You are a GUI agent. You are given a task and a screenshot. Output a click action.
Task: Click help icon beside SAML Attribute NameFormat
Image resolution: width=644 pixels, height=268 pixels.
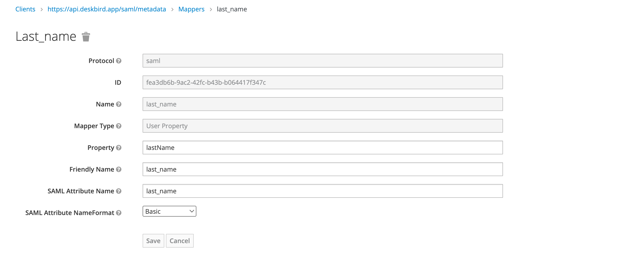click(119, 213)
